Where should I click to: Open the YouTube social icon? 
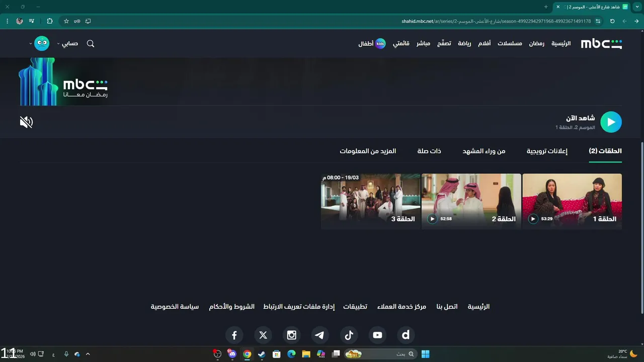click(x=377, y=335)
